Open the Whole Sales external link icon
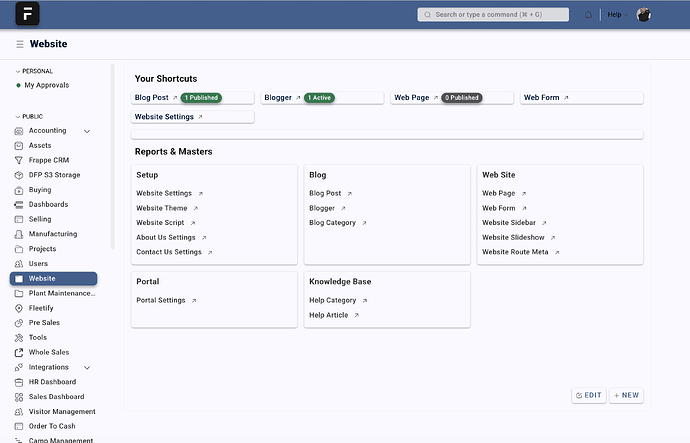The height and width of the screenshot is (443, 690). click(18, 352)
